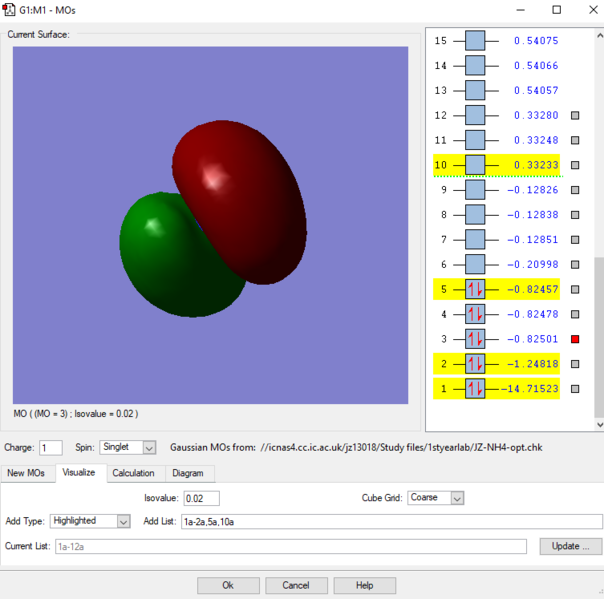Image resolution: width=604 pixels, height=599 pixels.
Task: Click the Add List input field
Action: (x=392, y=522)
